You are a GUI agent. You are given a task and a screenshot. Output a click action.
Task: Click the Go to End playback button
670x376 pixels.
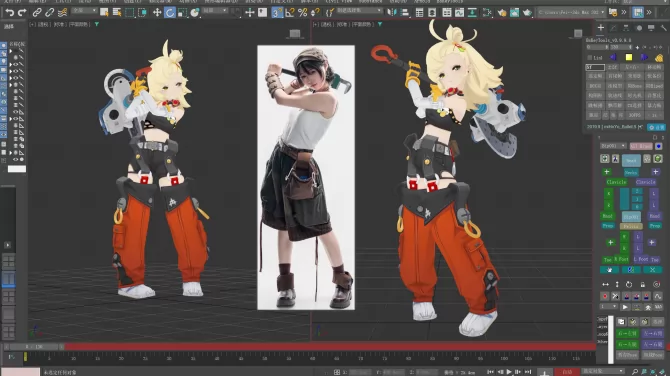point(528,372)
